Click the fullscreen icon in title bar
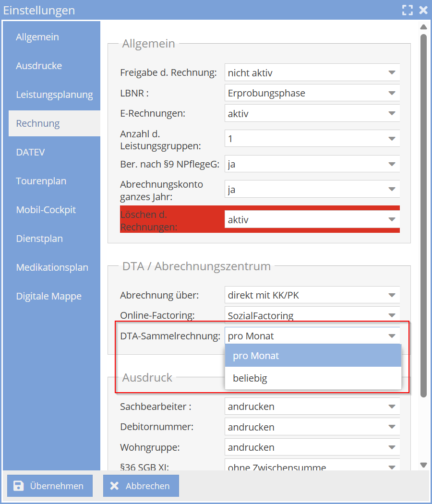 pyautogui.click(x=408, y=10)
